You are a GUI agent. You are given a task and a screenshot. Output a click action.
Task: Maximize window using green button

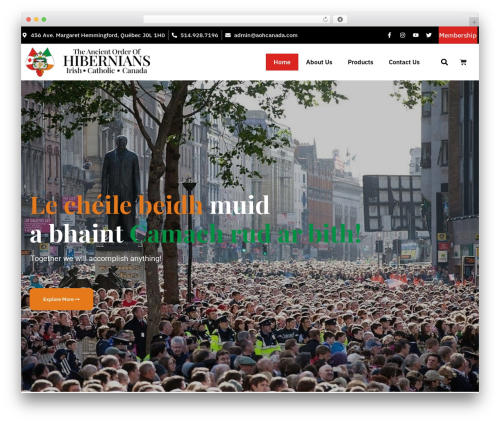point(44,19)
